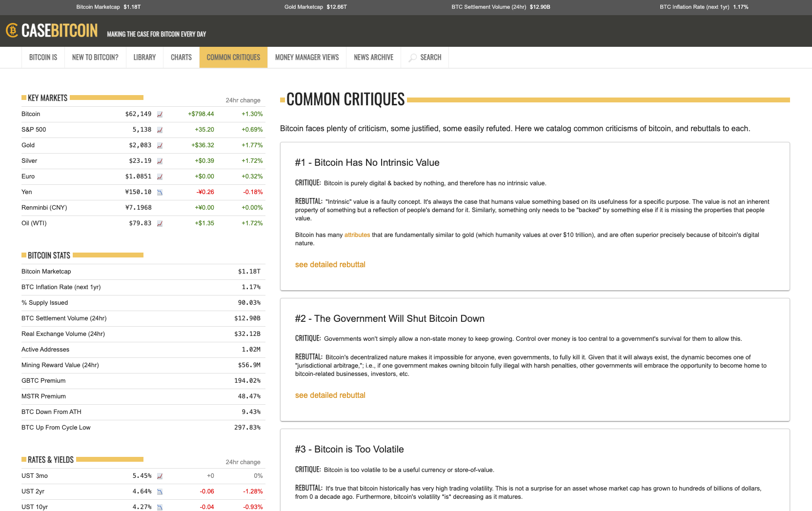Click the UST 2yr rate label
Screen dimensions: 812x511
point(33,491)
